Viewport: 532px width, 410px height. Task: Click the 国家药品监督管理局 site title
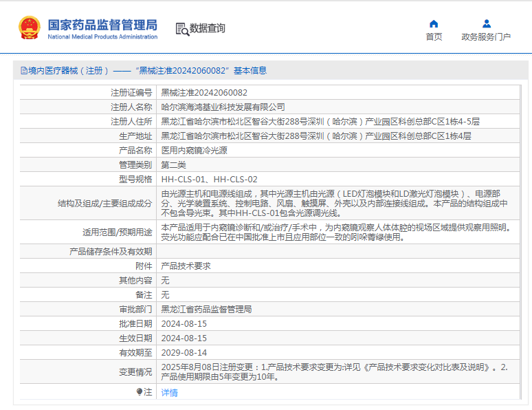[x=102, y=25]
